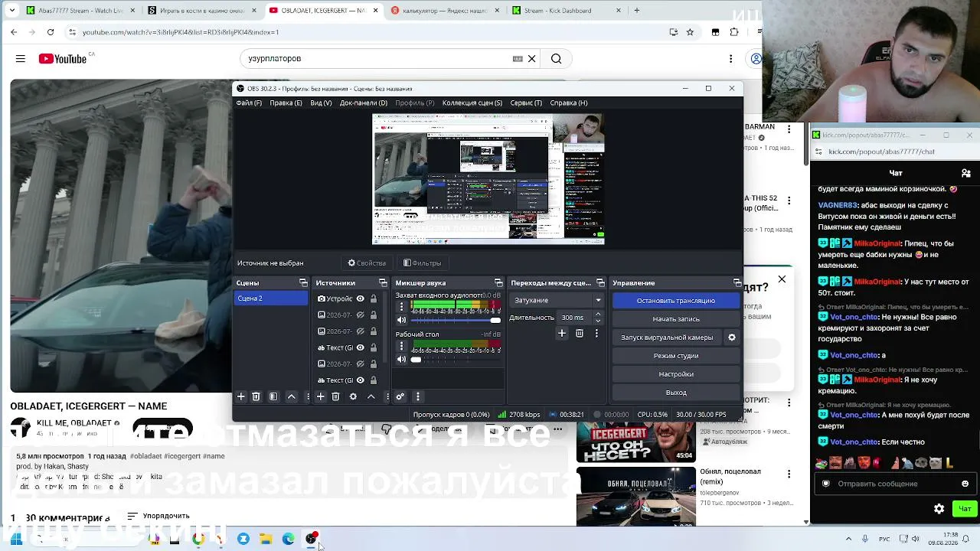The image size is (980, 551).
Task: Open the Файл menu in OBS
Action: click(249, 103)
